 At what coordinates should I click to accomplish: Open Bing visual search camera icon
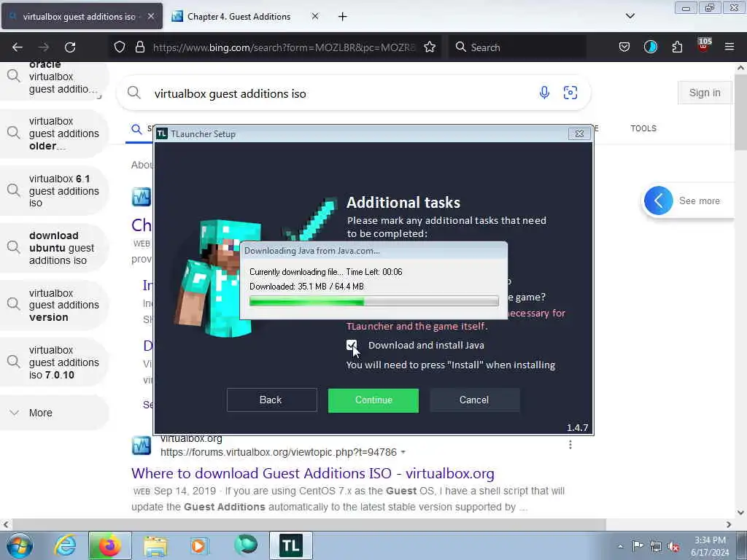[570, 93]
